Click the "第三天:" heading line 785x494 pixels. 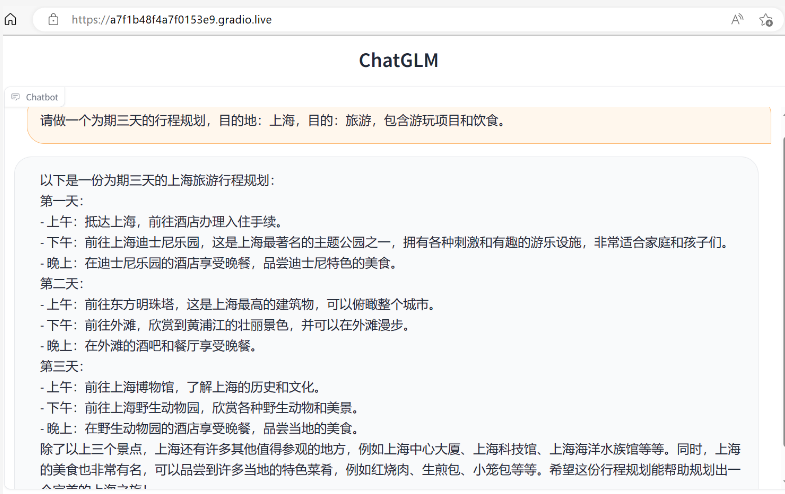(62, 366)
